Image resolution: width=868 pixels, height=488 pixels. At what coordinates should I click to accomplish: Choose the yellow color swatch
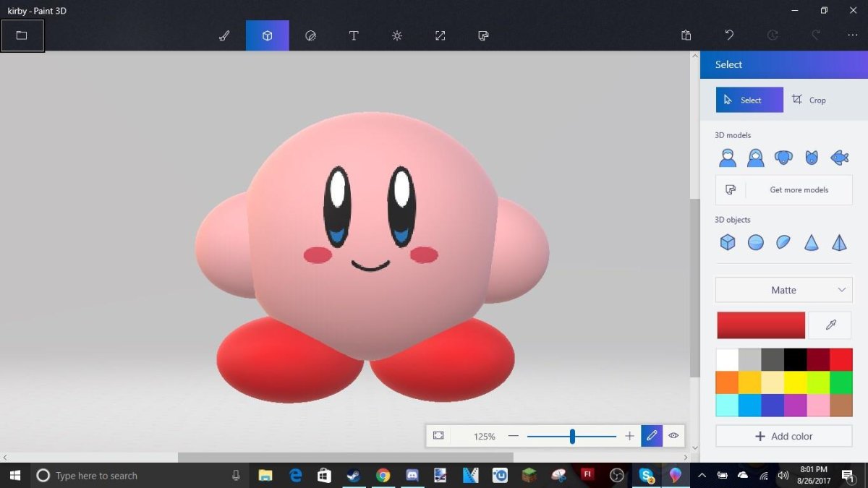794,382
